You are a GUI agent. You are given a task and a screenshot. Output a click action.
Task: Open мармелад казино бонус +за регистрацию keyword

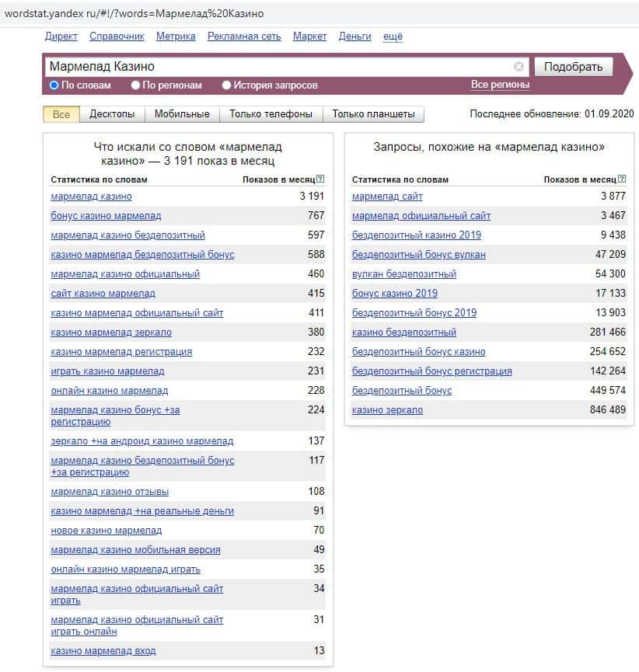tap(115, 416)
